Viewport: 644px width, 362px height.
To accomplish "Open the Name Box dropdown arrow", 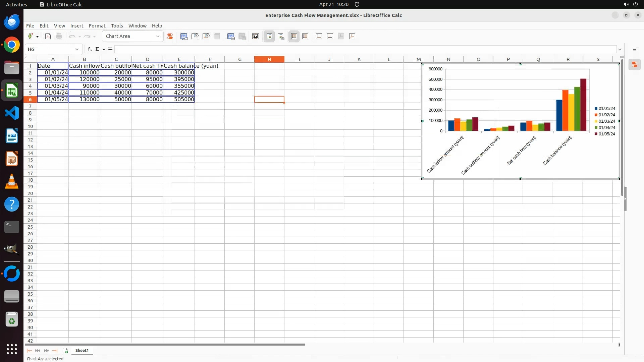I will (x=77, y=49).
